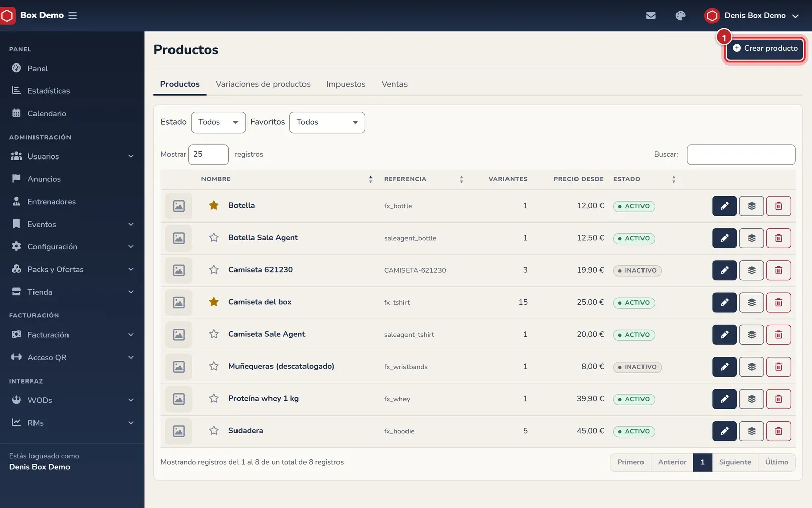Unfavorite Camiseta del box via filled star
This screenshot has height=508, width=812.
coord(214,302)
